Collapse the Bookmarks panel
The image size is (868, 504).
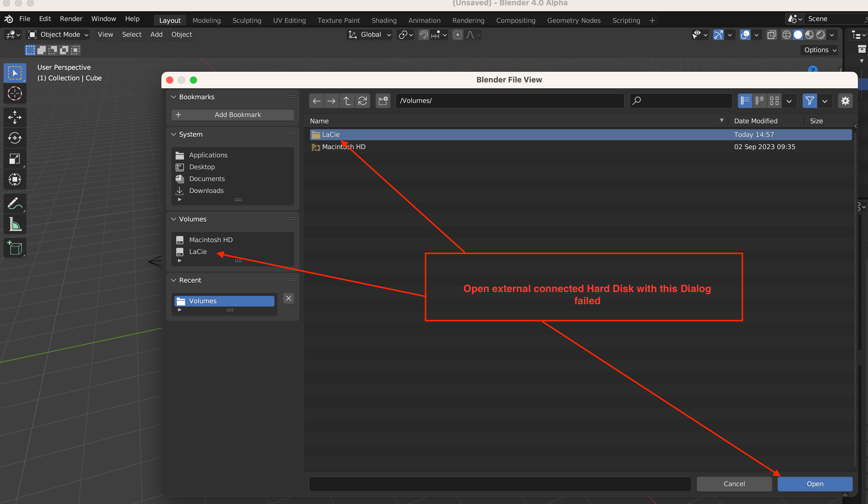pos(174,97)
